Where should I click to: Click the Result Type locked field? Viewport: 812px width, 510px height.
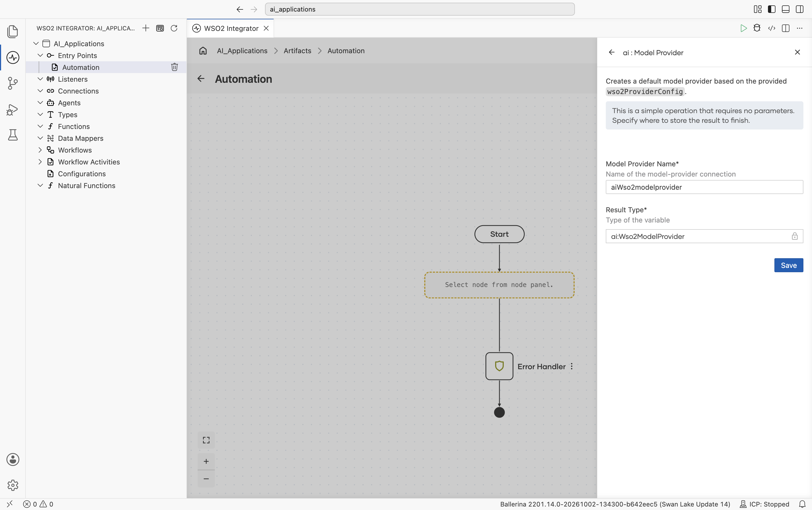click(704, 236)
